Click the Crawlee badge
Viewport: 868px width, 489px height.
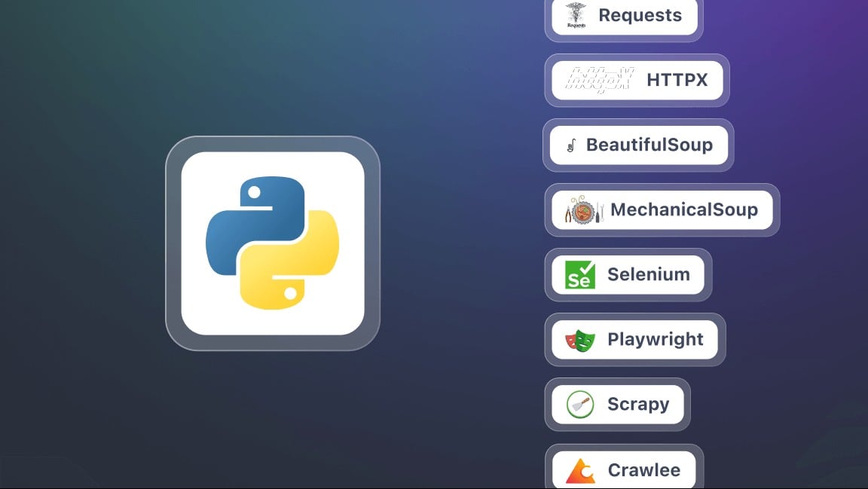[x=624, y=469]
